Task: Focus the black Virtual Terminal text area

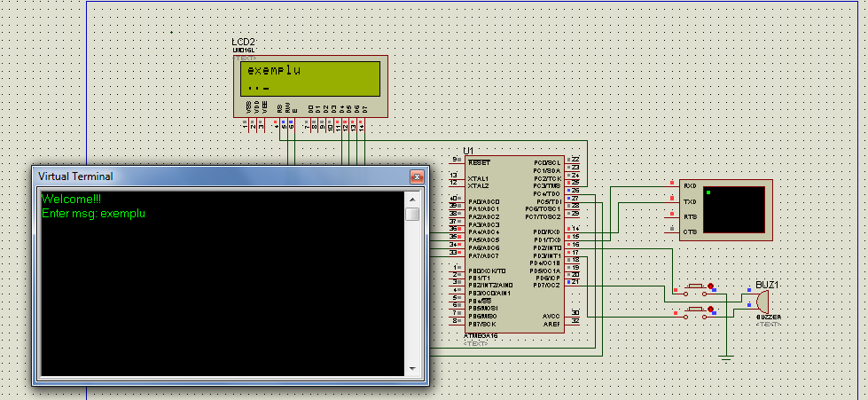Action: [223, 283]
